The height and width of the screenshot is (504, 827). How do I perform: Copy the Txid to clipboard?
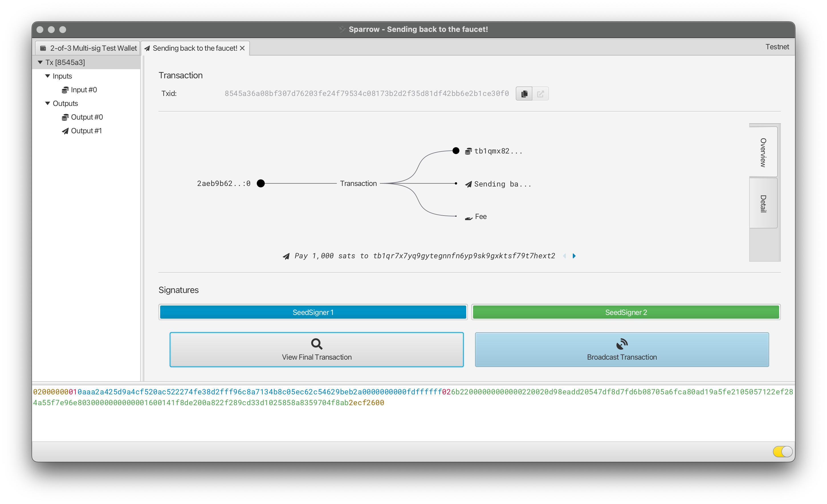pyautogui.click(x=524, y=94)
